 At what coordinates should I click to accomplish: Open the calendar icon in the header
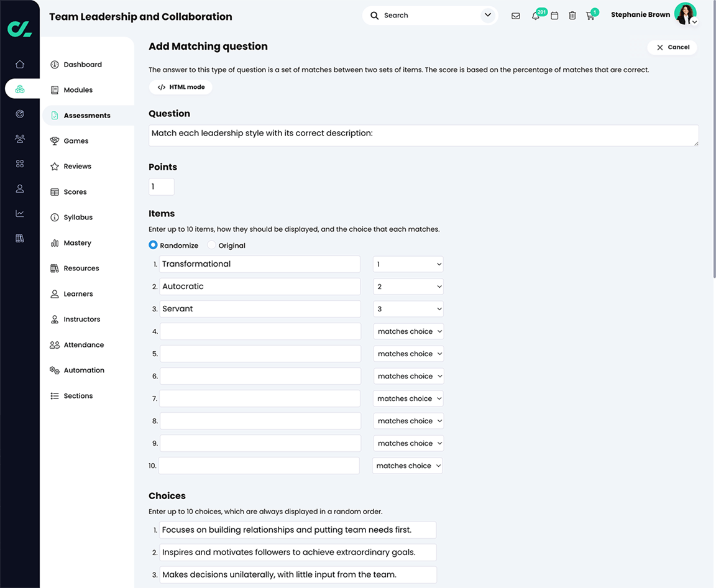click(x=554, y=16)
